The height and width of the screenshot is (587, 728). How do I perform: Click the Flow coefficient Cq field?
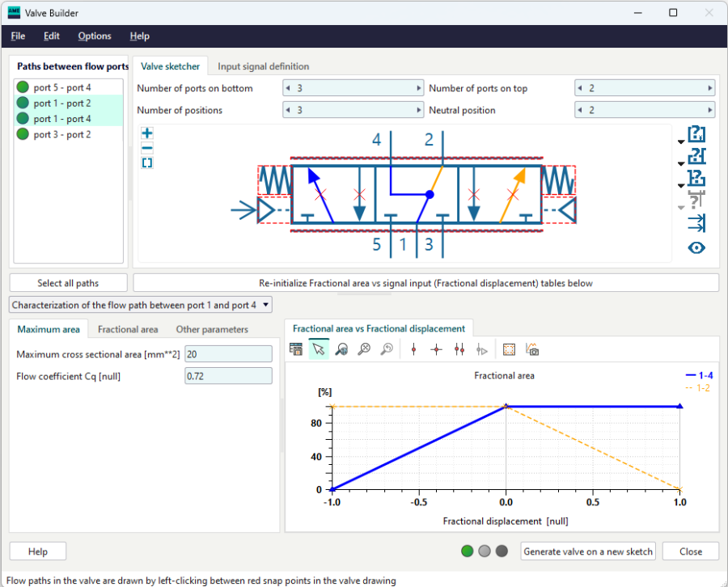[228, 376]
